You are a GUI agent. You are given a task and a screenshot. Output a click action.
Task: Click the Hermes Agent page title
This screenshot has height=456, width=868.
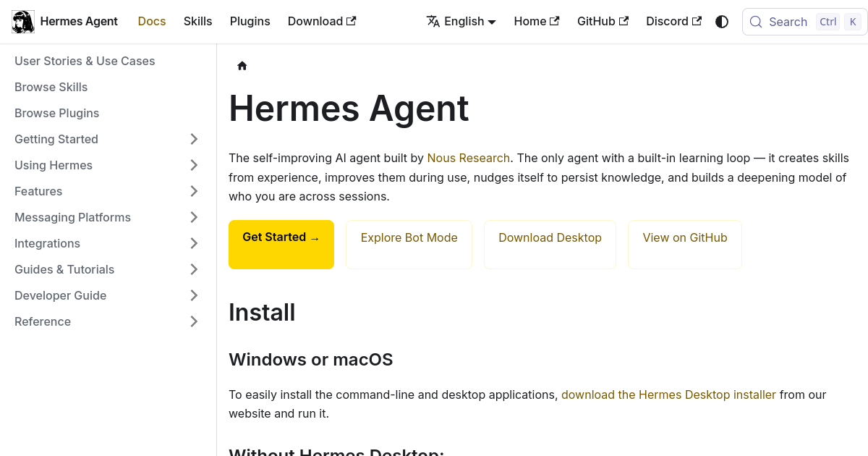tap(349, 109)
